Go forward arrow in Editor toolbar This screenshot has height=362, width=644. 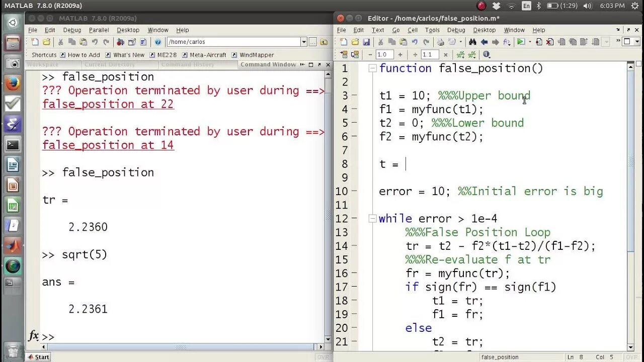coord(495,42)
